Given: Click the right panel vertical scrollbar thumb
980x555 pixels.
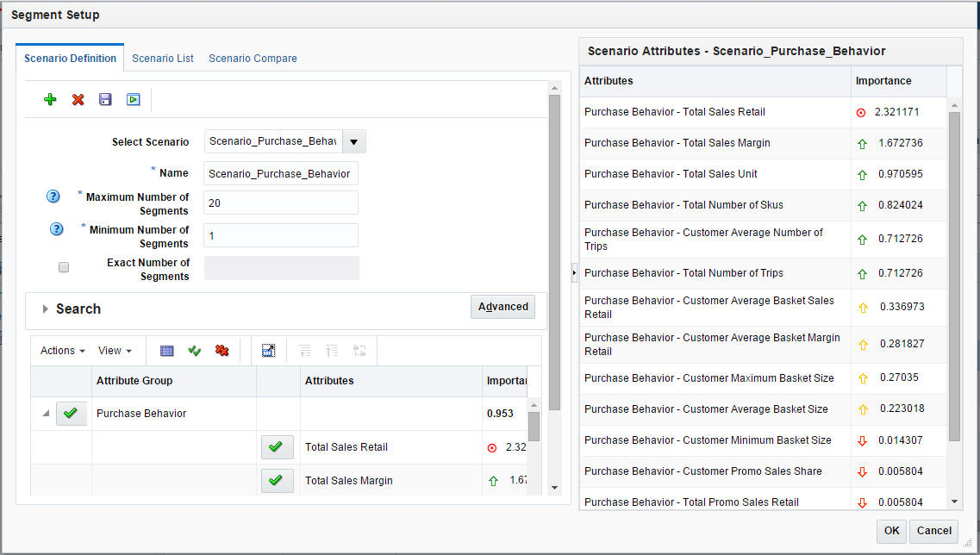Looking at the screenshot, I should pyautogui.click(x=954, y=277).
